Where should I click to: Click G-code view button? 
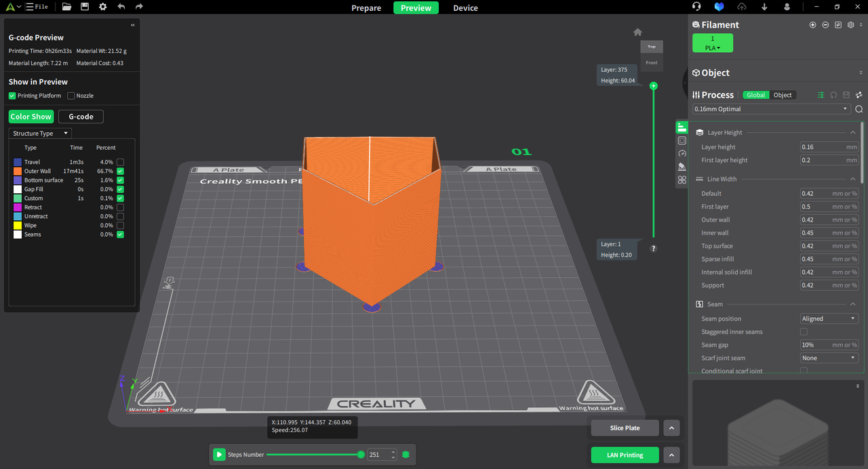tap(81, 117)
